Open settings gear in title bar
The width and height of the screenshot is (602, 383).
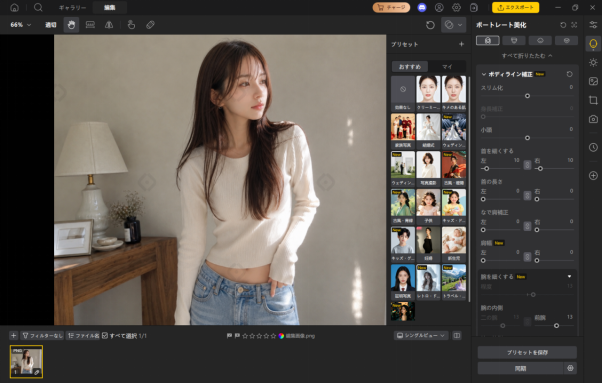coord(456,7)
